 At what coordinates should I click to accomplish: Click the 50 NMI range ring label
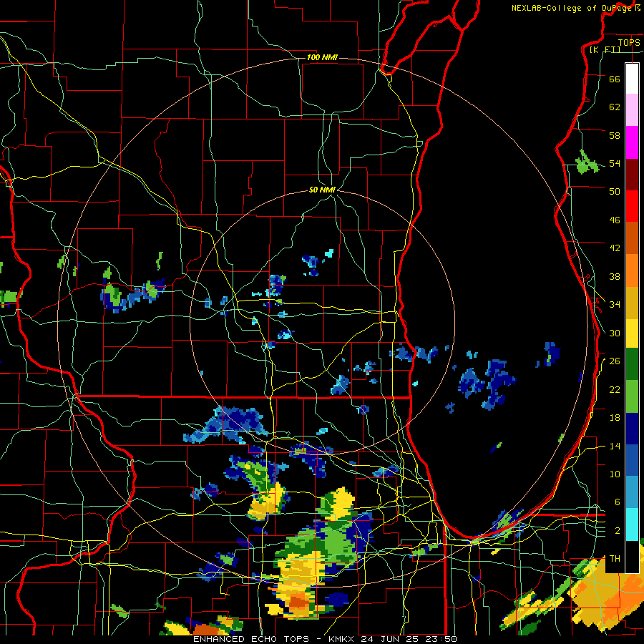point(322,190)
